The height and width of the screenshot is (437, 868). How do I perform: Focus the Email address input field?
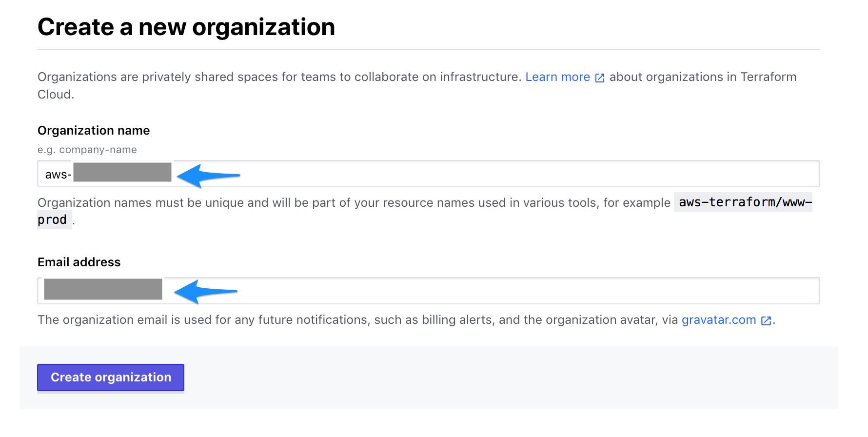coord(488,291)
